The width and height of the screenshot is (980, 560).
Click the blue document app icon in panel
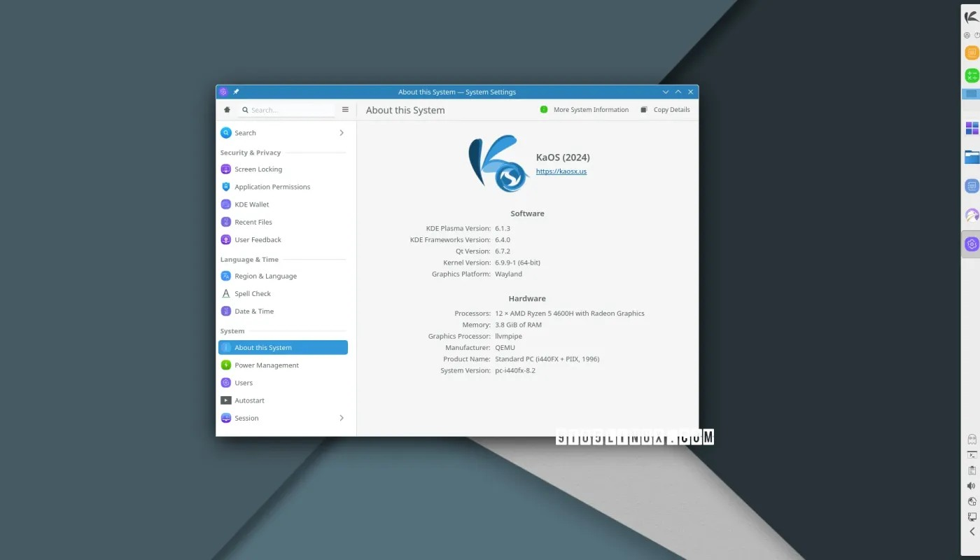pyautogui.click(x=972, y=186)
